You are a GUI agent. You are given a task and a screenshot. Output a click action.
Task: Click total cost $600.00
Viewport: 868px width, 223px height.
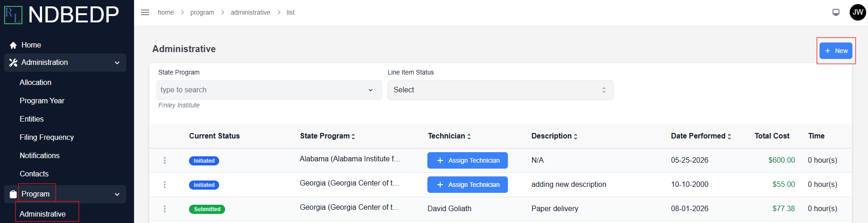pos(782,160)
